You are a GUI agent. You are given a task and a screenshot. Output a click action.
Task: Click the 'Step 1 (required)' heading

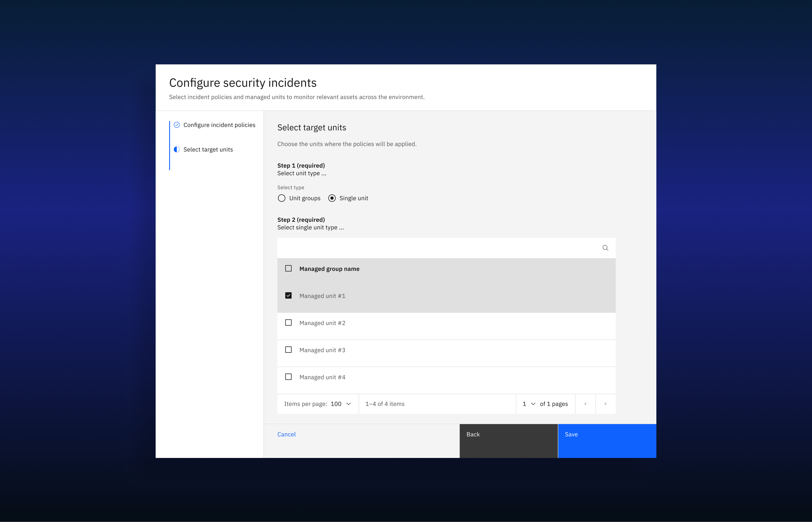pos(301,165)
